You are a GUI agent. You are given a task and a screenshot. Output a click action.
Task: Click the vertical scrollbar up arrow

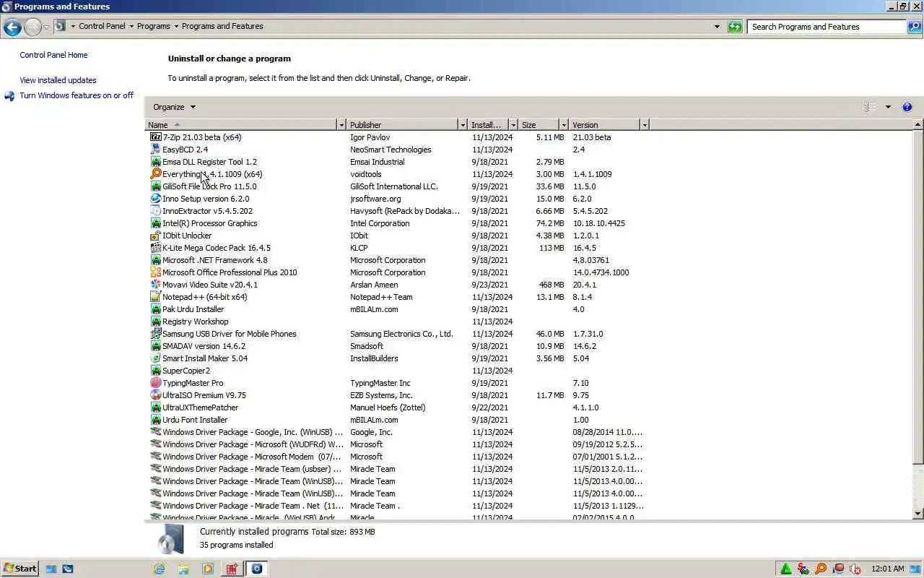point(918,125)
